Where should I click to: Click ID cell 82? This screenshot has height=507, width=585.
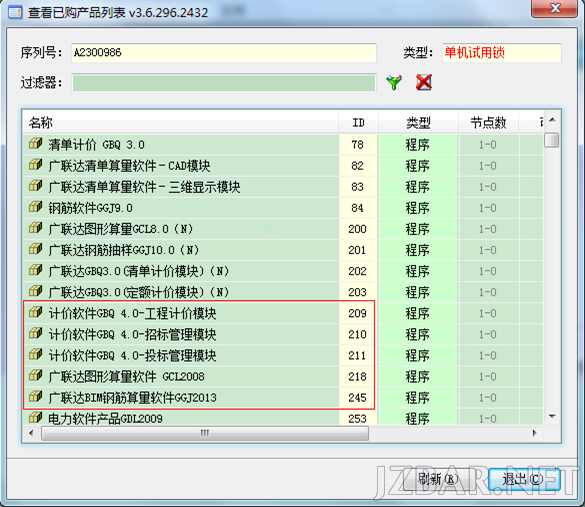point(357,165)
